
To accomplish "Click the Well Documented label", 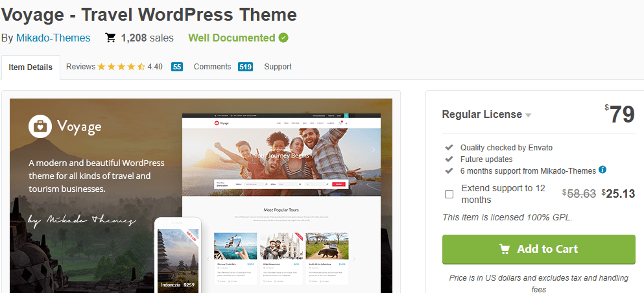I will pyautogui.click(x=232, y=38).
